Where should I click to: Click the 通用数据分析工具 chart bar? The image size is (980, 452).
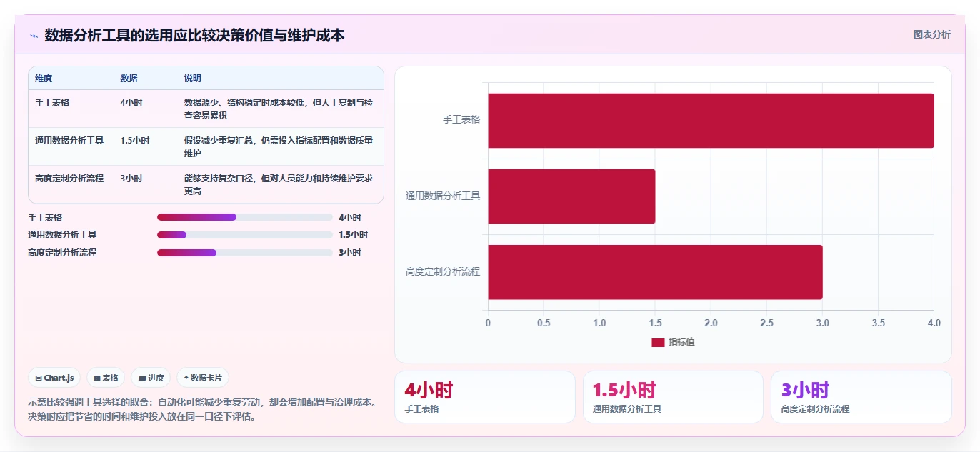tap(571, 196)
